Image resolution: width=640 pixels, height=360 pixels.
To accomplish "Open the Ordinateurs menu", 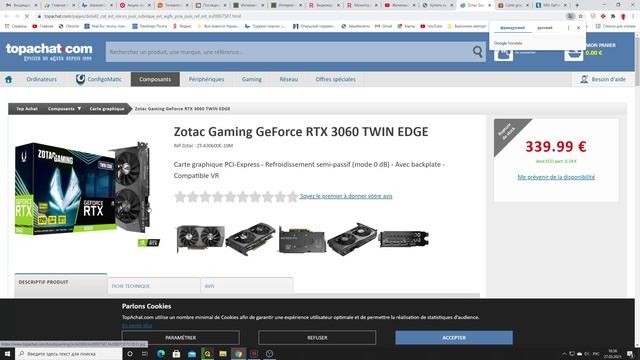I will point(42,79).
